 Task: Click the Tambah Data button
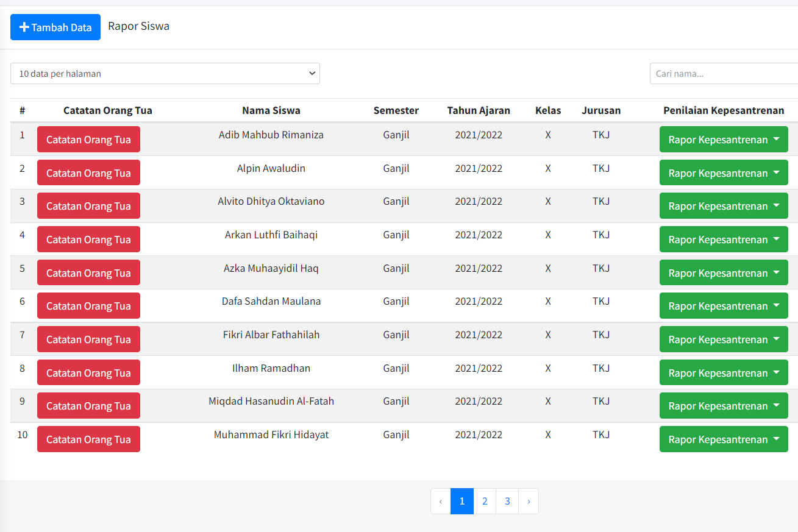[x=55, y=27]
